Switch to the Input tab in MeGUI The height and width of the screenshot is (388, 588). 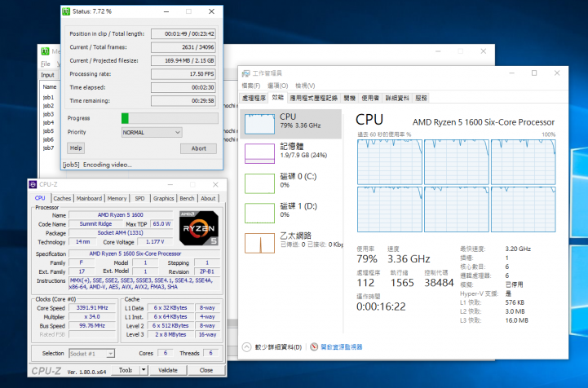pos(47,75)
